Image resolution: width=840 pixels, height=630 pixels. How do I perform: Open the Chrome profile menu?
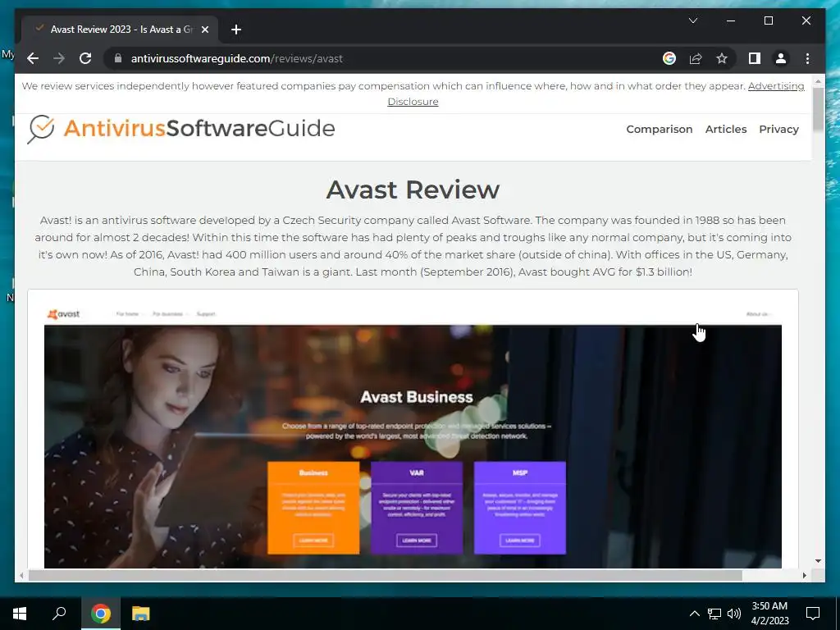point(781,58)
